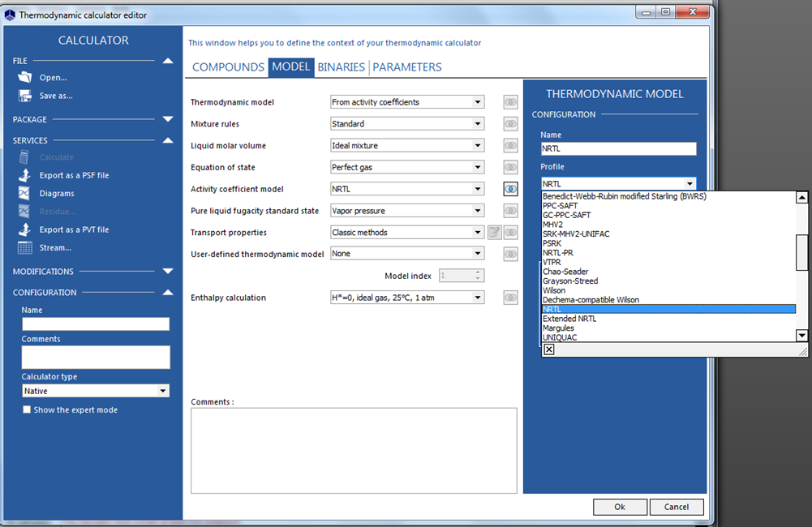Viewport: 812px width, 527px height.
Task: Open the Pure liquid fugacity standard state dropdown
Action: [478, 211]
